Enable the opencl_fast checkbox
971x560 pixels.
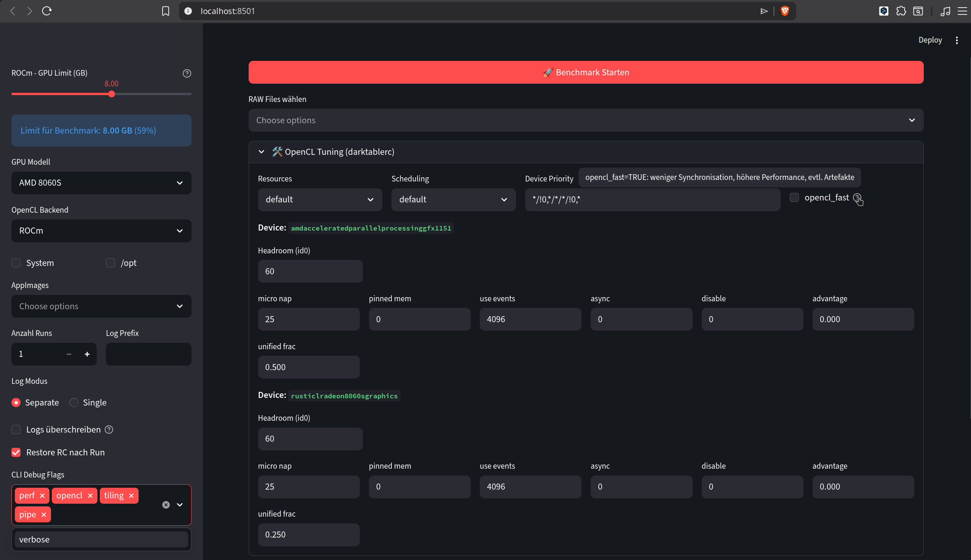pyautogui.click(x=794, y=198)
